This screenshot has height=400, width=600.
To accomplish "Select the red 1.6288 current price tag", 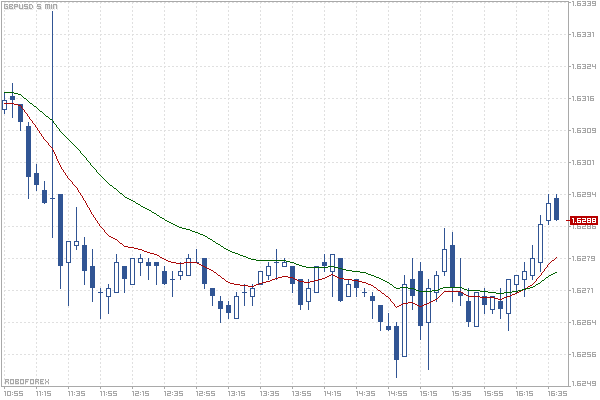I will tap(584, 220).
